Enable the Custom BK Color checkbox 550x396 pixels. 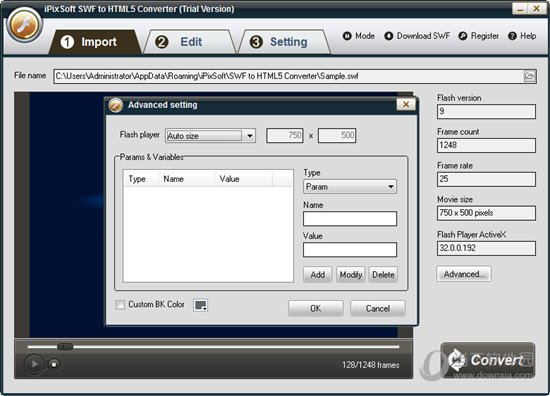tap(120, 304)
